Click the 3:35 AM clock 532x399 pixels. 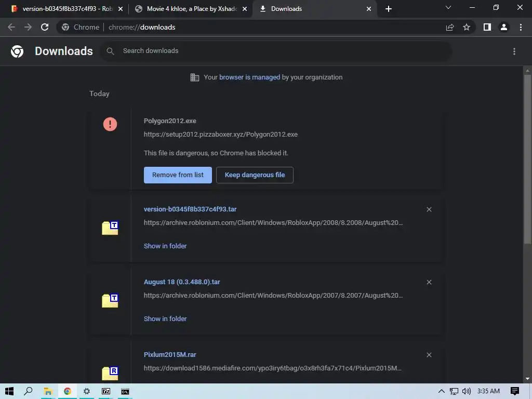(488, 391)
